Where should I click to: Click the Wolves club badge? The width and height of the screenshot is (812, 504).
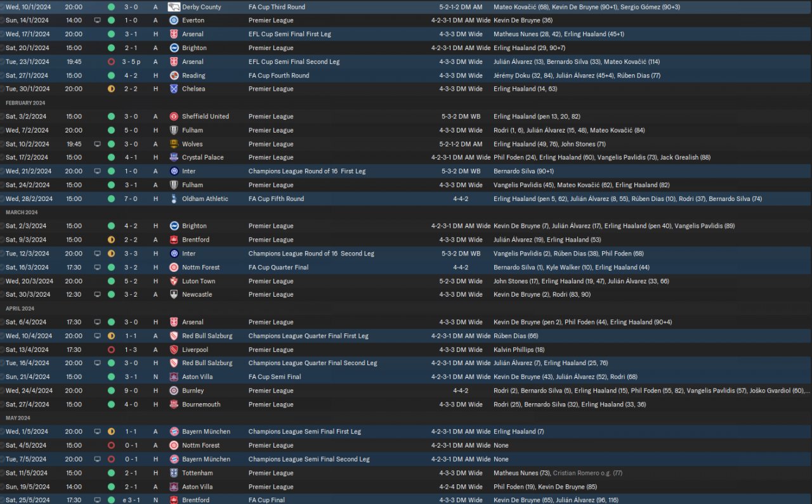click(x=174, y=144)
